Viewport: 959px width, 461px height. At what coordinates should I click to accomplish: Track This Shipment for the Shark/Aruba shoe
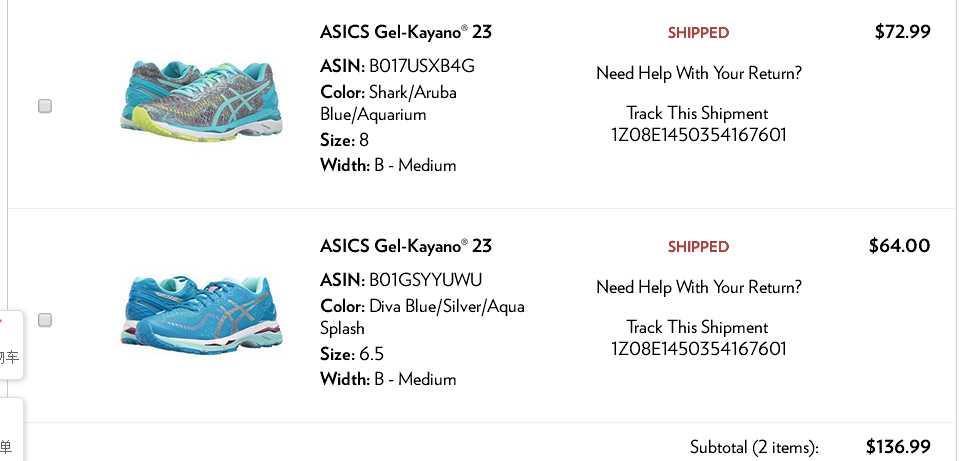[697, 113]
